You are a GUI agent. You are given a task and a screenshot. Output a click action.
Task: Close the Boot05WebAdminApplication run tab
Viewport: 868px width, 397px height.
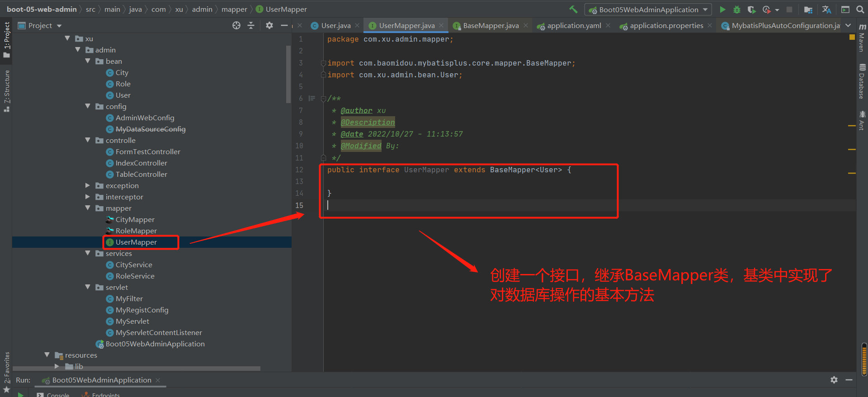(158, 380)
